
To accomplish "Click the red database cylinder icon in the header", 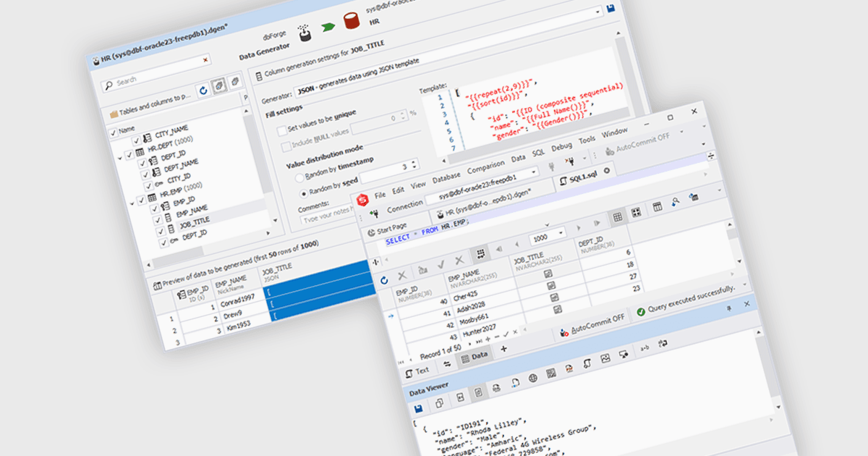I will click(352, 20).
